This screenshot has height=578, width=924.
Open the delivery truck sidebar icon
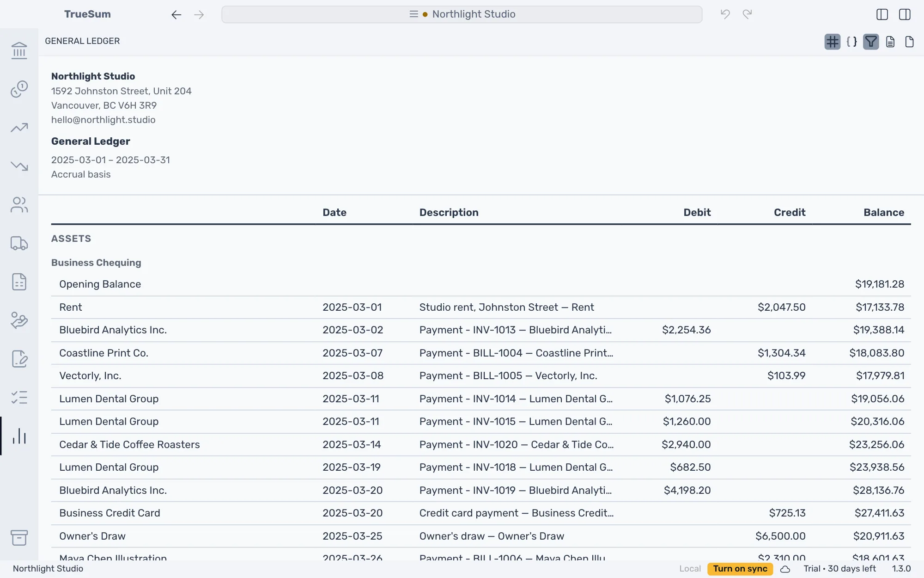[19, 243]
